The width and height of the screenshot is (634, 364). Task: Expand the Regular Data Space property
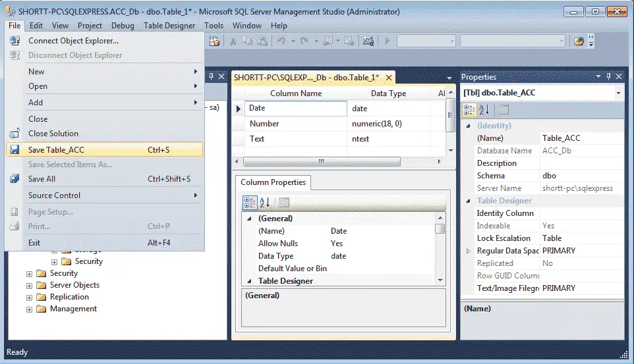pos(468,251)
